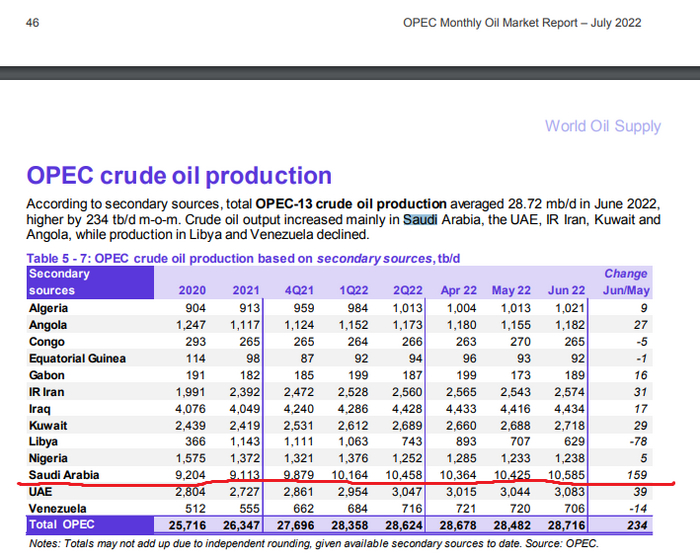Click Saudi Arabia's 1Q22 value 10,164
Viewport: 700px width, 560px height.
click(350, 475)
